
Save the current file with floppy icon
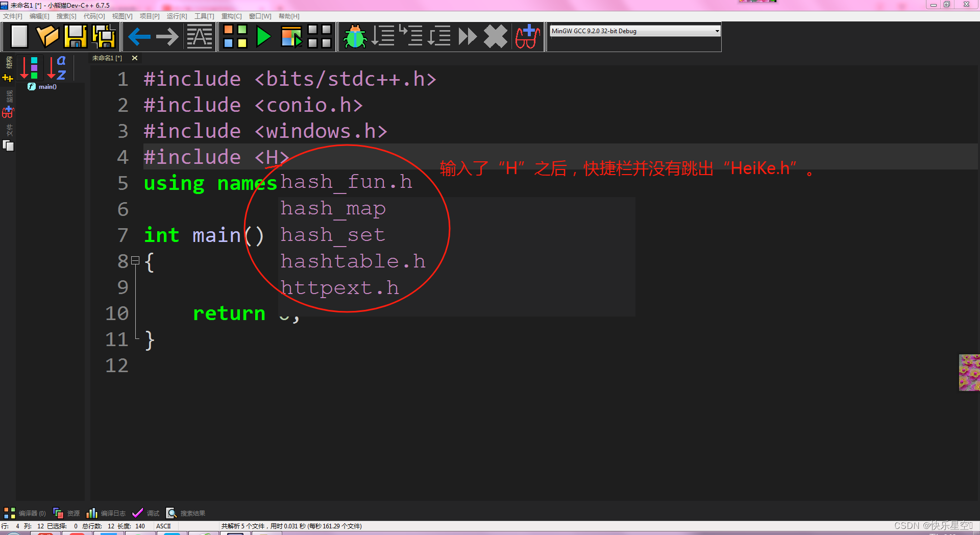pyautogui.click(x=76, y=37)
